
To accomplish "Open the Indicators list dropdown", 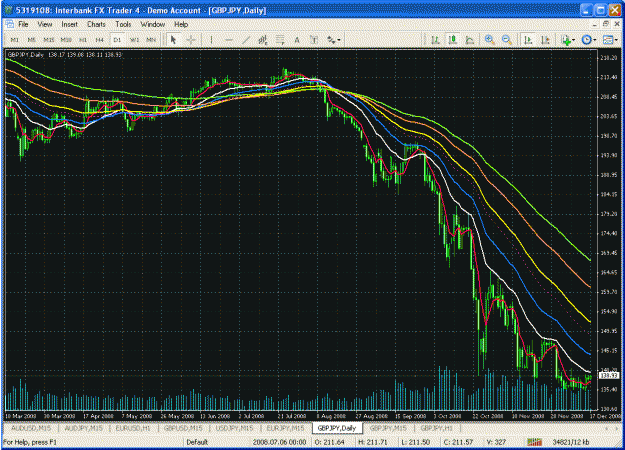I will 568,40.
